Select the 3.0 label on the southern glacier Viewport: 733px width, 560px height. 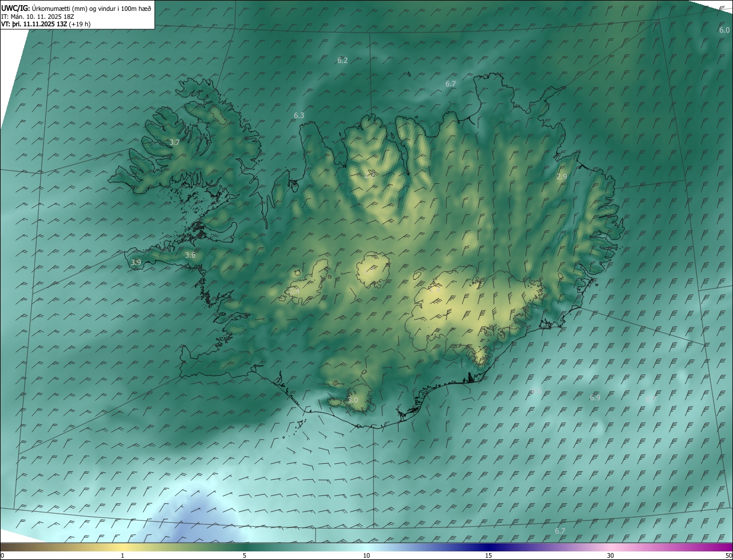pyautogui.click(x=353, y=400)
